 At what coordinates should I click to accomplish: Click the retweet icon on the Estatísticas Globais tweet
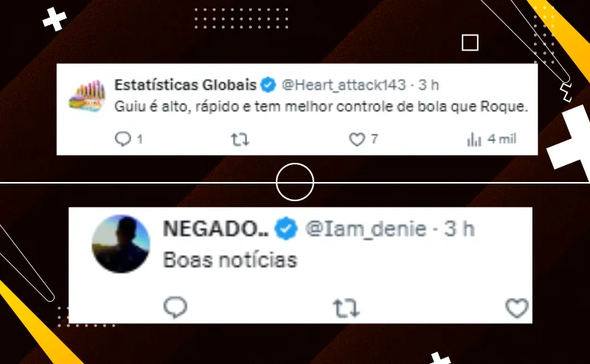(240, 140)
